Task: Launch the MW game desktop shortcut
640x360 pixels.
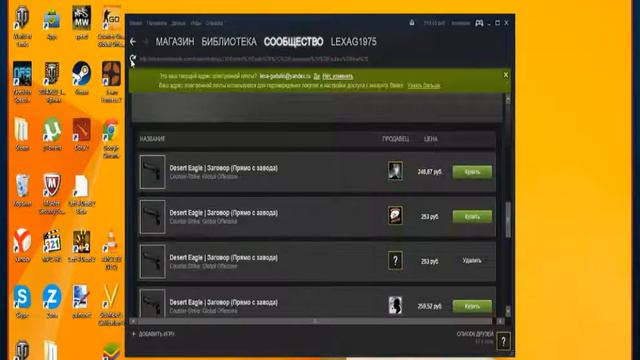Action: tap(82, 18)
